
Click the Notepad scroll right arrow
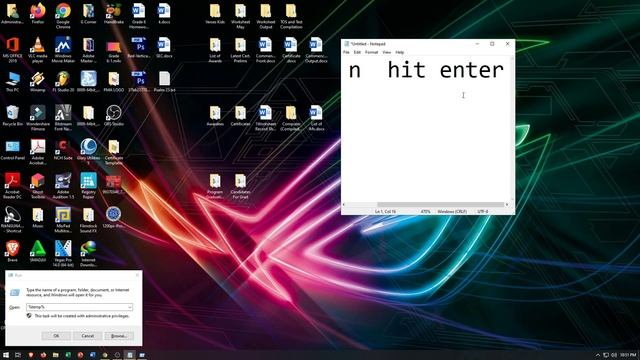click(507, 204)
